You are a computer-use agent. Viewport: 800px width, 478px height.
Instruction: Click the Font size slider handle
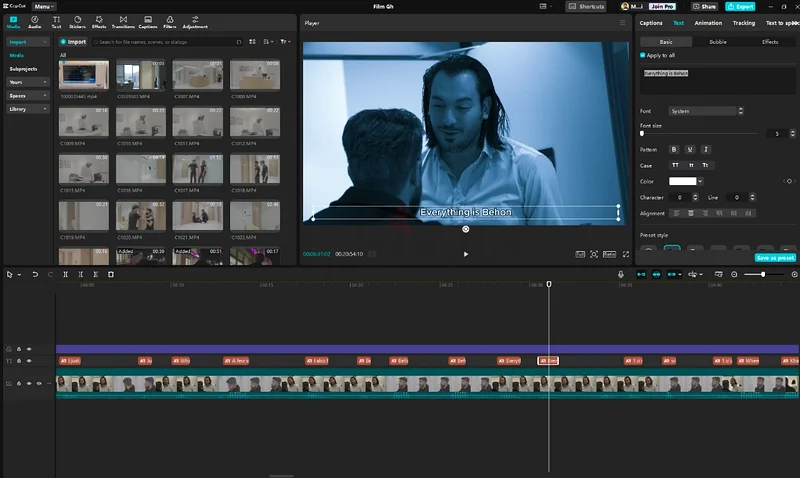pyautogui.click(x=642, y=134)
